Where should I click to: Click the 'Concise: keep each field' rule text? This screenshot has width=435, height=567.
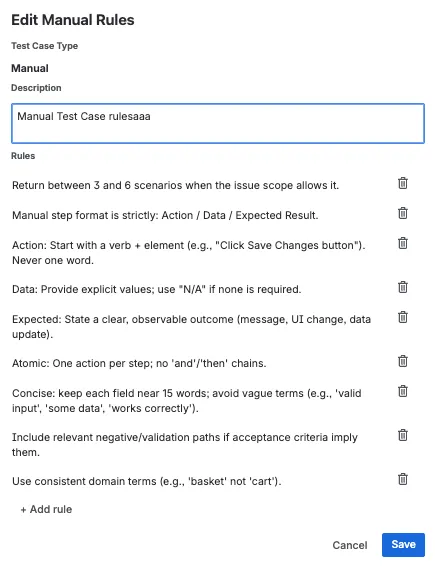187,401
